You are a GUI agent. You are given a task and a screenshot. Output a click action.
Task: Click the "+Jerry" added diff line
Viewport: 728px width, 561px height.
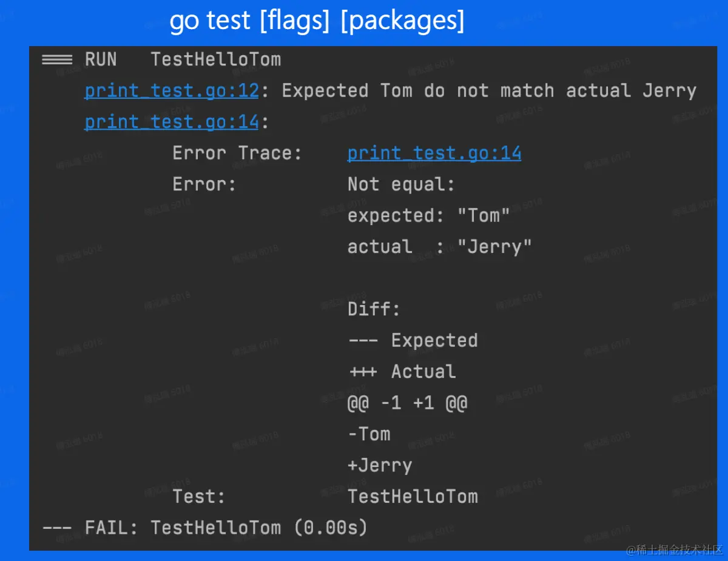click(x=380, y=465)
